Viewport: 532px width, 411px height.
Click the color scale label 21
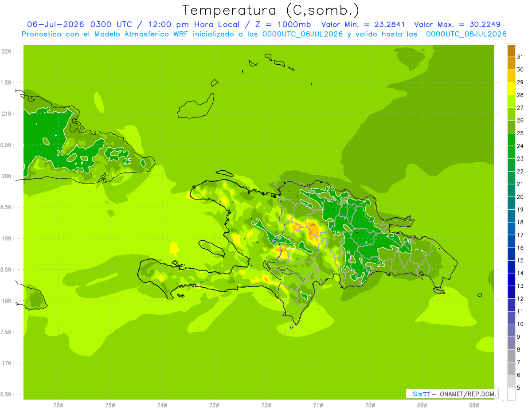520,184
